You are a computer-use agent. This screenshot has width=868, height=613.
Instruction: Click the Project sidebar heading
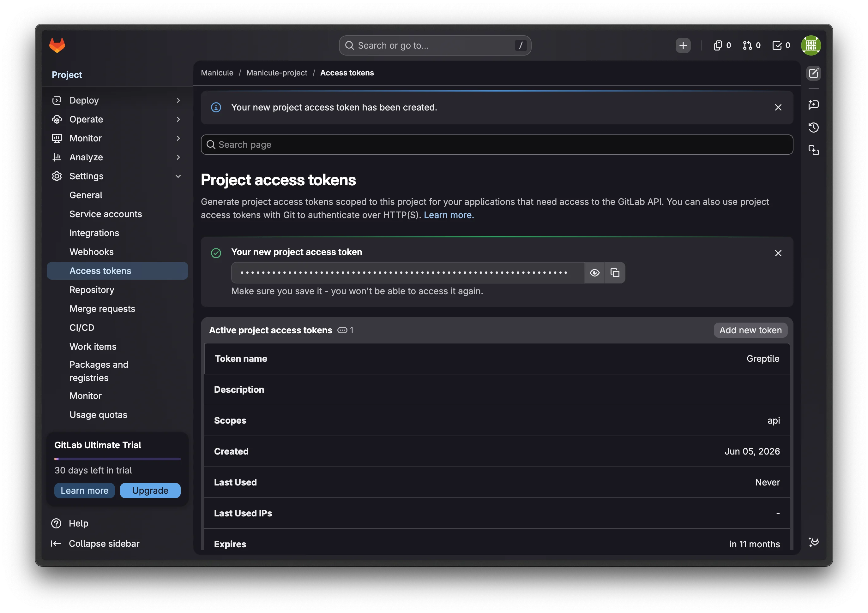tap(67, 75)
